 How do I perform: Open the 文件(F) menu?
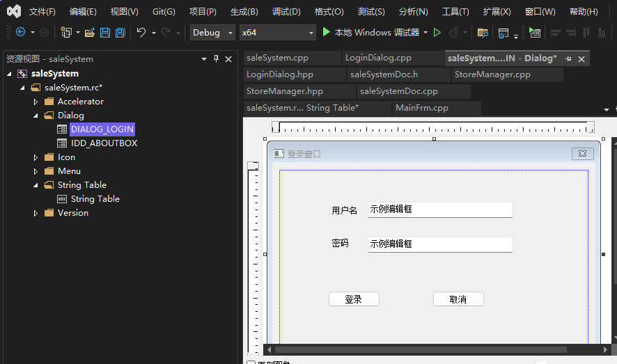42,12
